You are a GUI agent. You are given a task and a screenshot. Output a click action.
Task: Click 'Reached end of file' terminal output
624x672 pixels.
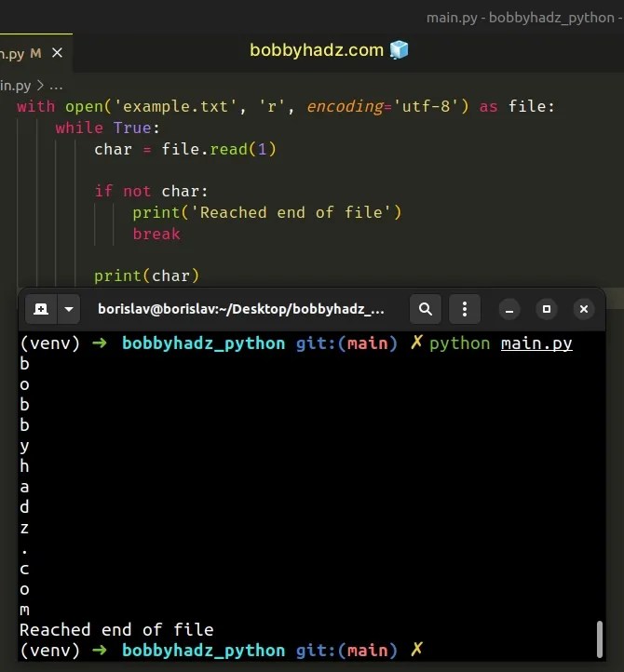(x=116, y=630)
